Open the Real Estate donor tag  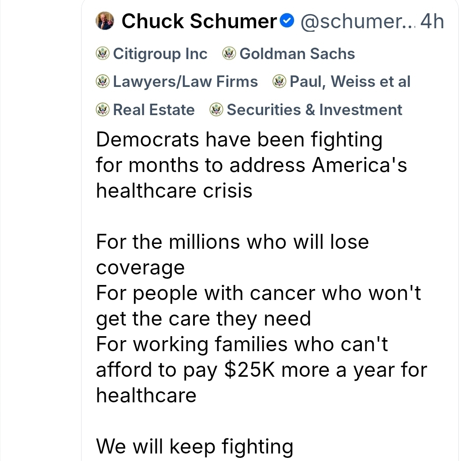[153, 110]
